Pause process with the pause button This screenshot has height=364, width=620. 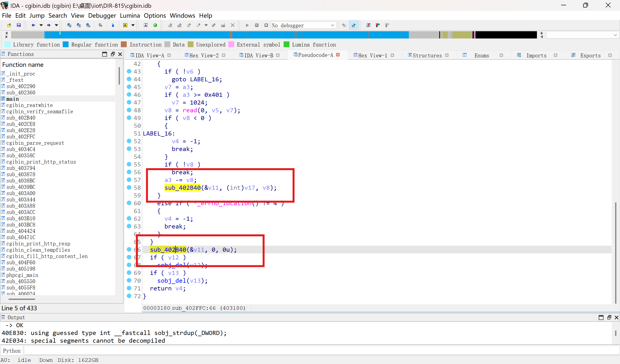coord(257,25)
